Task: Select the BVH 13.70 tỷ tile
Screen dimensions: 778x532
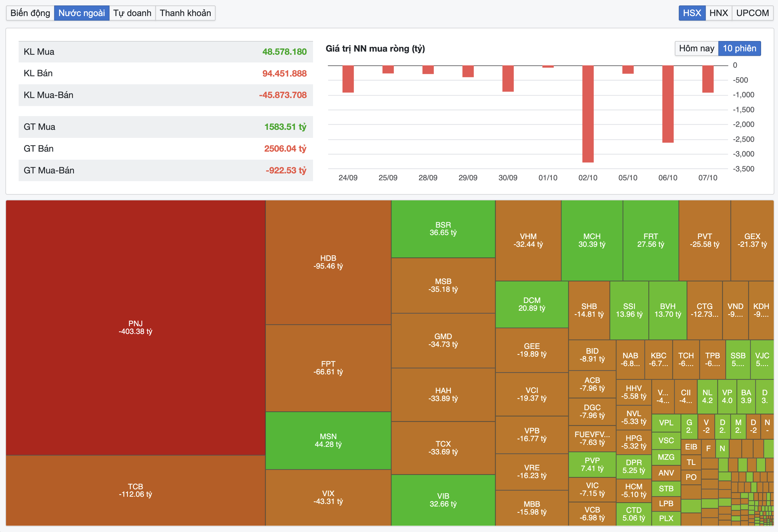Action: point(668,310)
